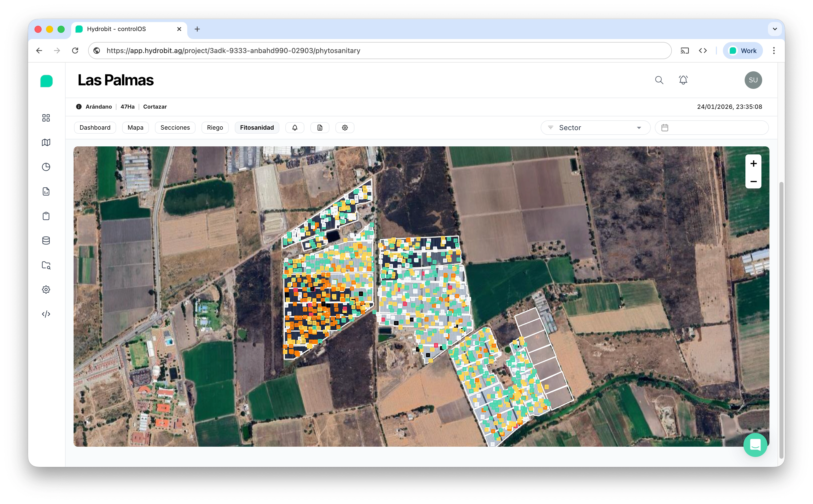The image size is (813, 504).
Task: Click the search magnifier in header
Action: pyautogui.click(x=659, y=80)
